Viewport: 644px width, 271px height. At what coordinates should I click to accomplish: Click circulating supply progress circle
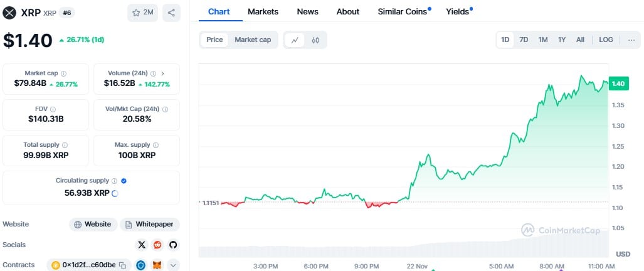click(115, 193)
